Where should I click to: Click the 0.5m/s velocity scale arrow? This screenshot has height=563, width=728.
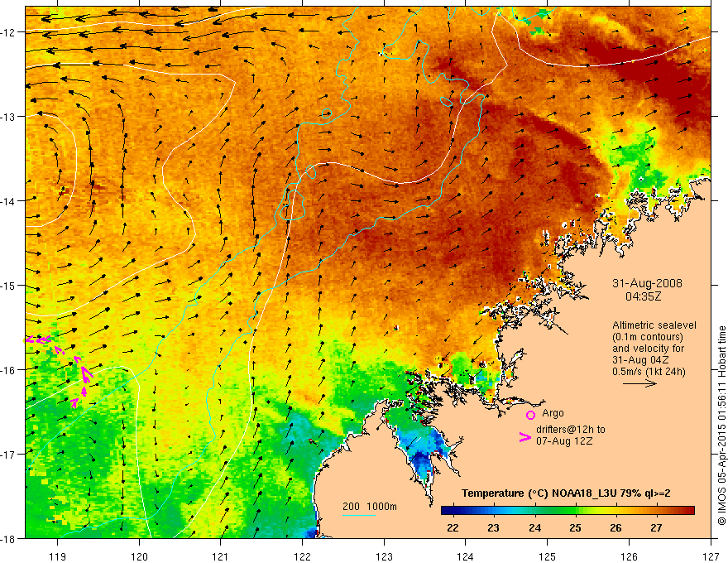click(x=639, y=383)
